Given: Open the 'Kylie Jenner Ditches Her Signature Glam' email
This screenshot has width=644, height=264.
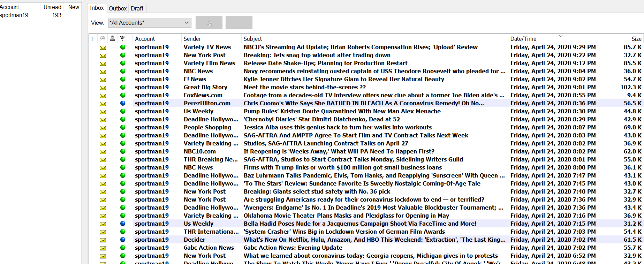Looking at the screenshot, I should pyautogui.click(x=344, y=79).
